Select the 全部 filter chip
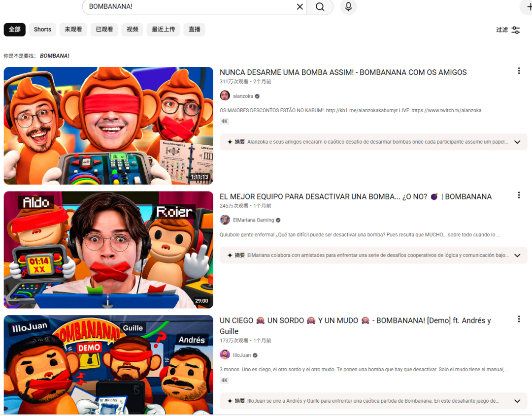 click(x=15, y=30)
